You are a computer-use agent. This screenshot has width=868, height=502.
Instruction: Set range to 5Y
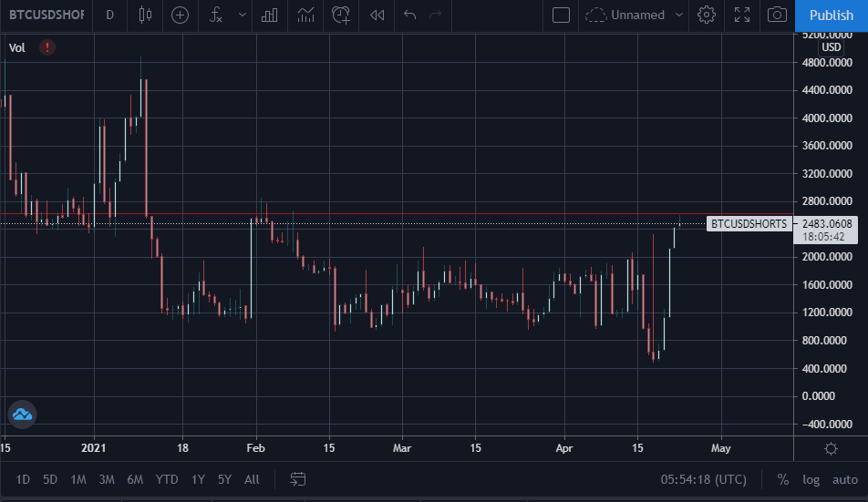point(224,479)
